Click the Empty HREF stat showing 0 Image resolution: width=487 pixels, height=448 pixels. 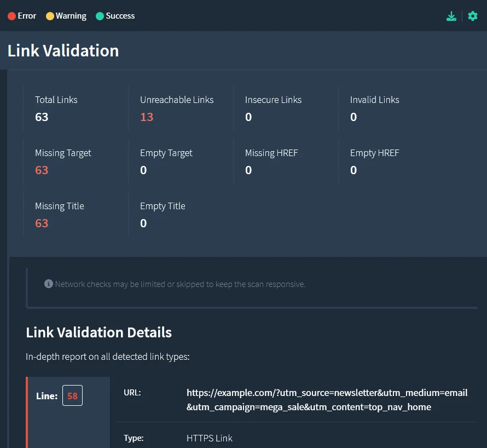tap(374, 162)
